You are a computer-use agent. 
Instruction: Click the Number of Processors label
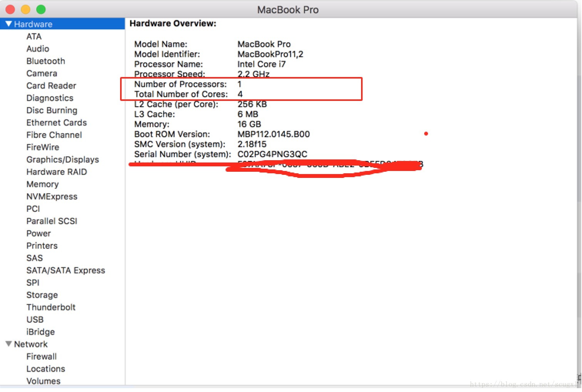coord(181,84)
